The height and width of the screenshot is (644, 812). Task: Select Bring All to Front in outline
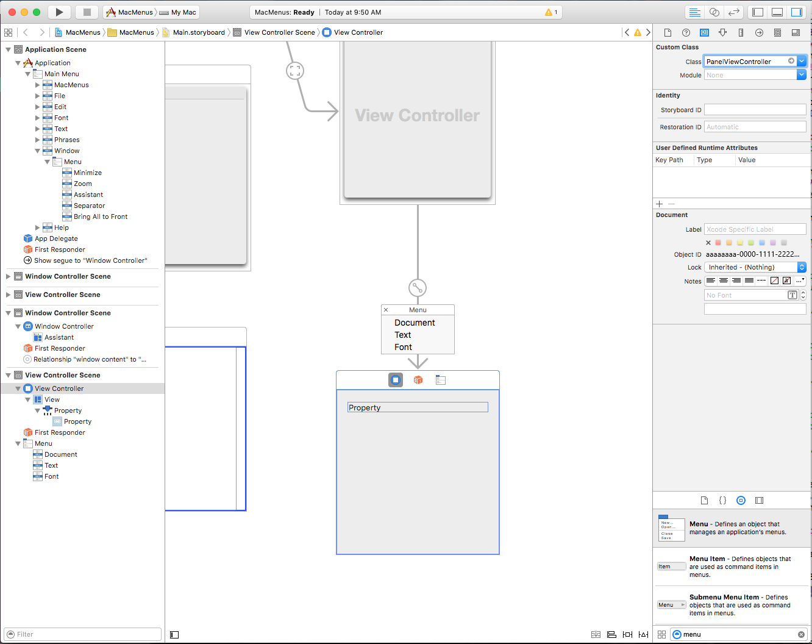point(101,216)
